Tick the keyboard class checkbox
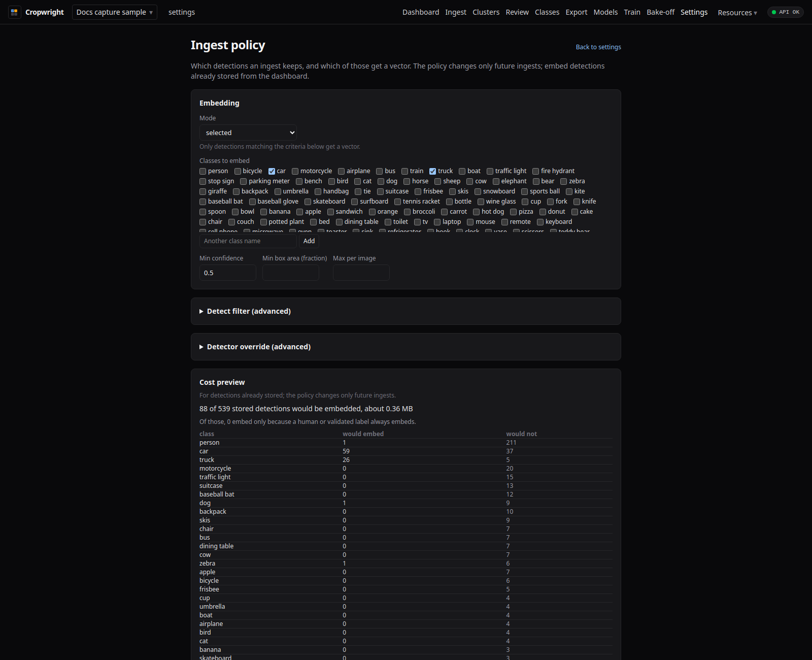 click(x=540, y=222)
